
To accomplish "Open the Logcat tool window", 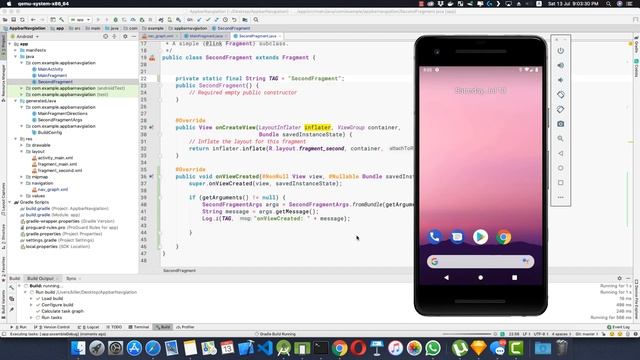I will (x=90, y=327).
